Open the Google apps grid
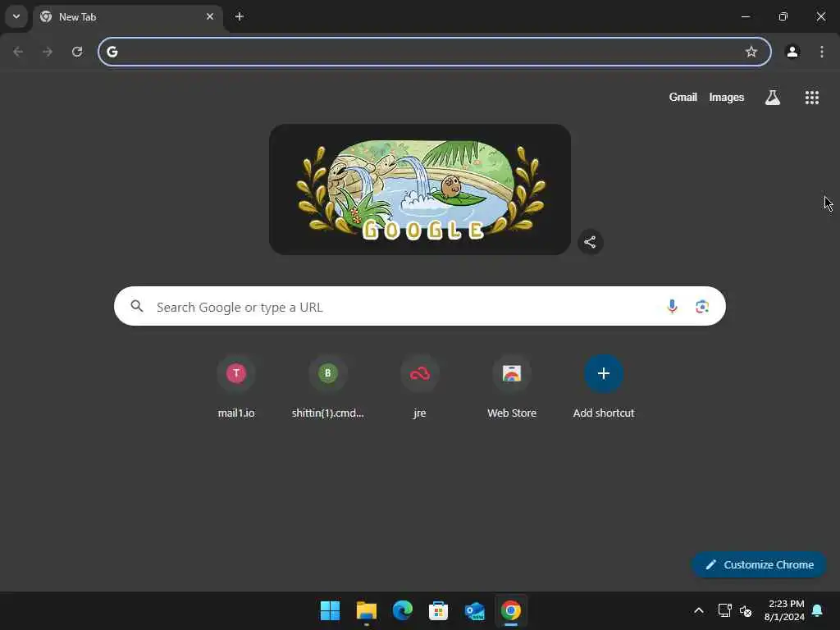 coord(811,97)
